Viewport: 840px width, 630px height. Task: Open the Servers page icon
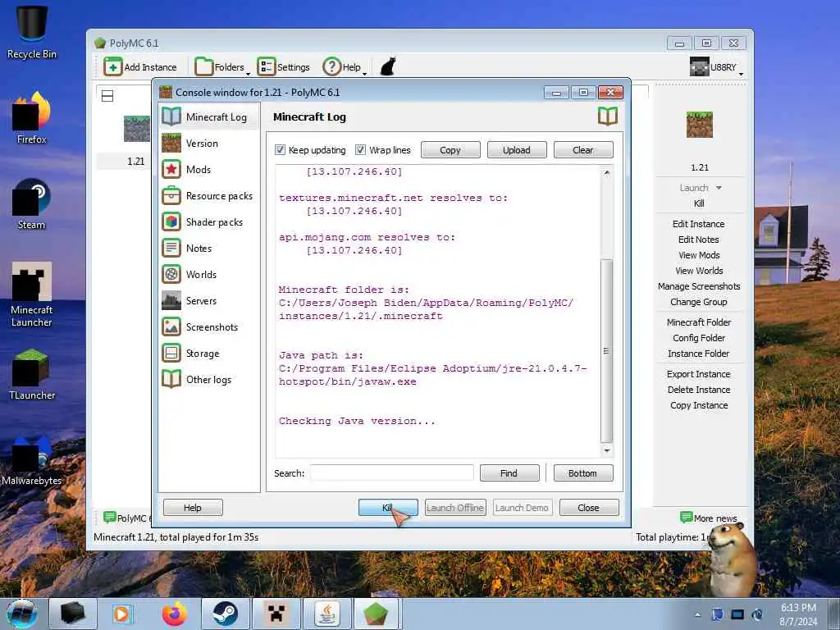(x=171, y=300)
